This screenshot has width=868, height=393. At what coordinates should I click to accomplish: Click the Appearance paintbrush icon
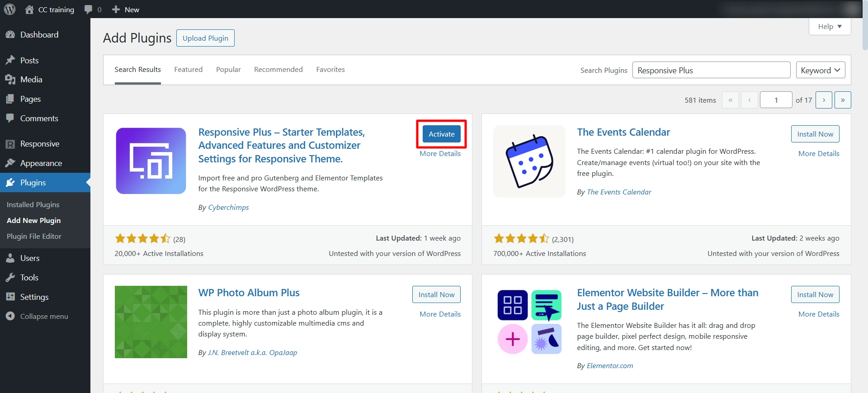10,163
